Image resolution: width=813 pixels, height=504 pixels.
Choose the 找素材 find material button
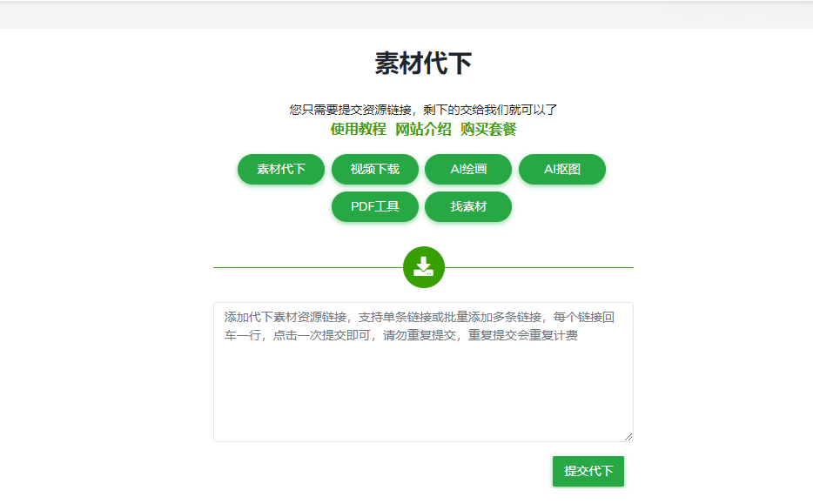[x=468, y=206]
